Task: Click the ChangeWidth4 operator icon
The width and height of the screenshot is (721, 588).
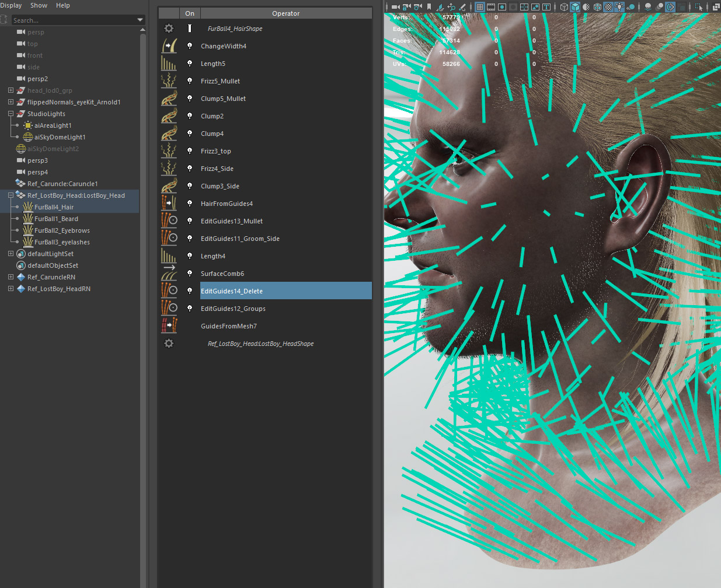Action: pos(169,46)
